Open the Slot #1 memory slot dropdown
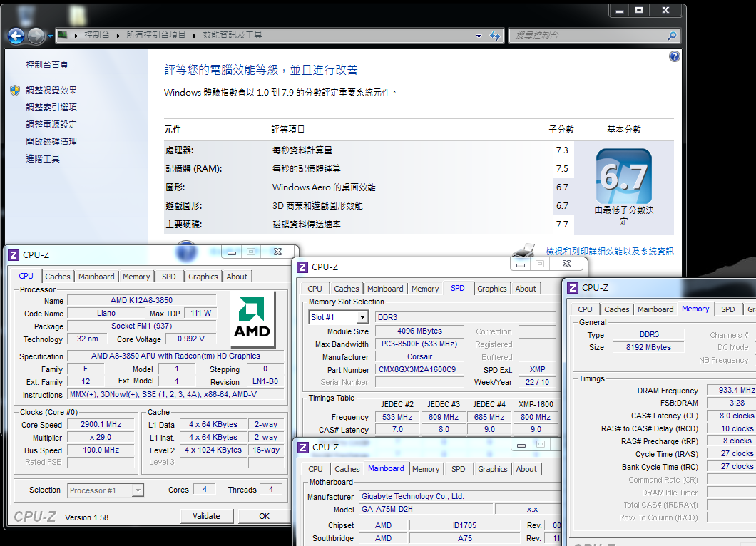This screenshot has width=756, height=546. point(339,317)
